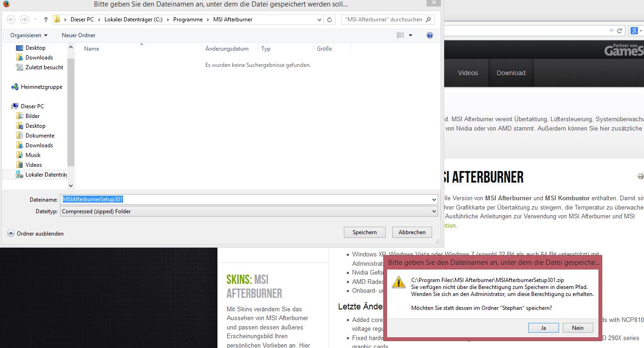
Task: Go back in the save dialog
Action: click(x=11, y=20)
